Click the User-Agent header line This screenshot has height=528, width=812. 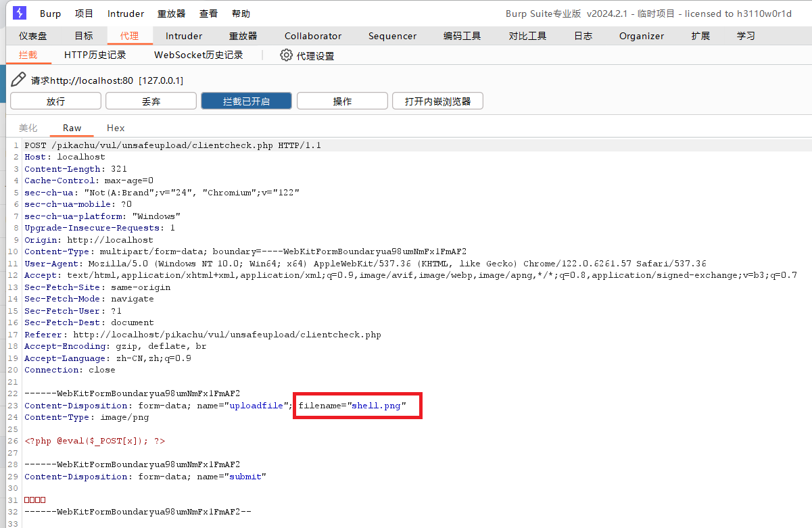point(365,264)
